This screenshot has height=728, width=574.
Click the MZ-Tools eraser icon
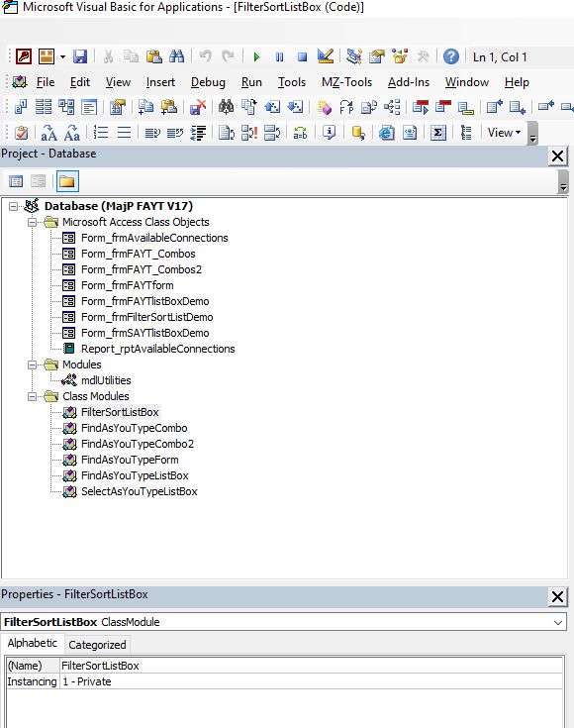coord(324,107)
